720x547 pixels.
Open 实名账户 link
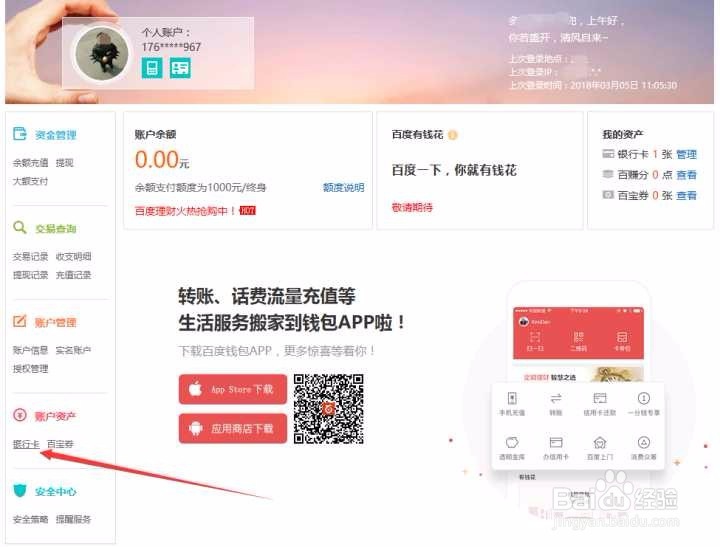click(x=73, y=350)
